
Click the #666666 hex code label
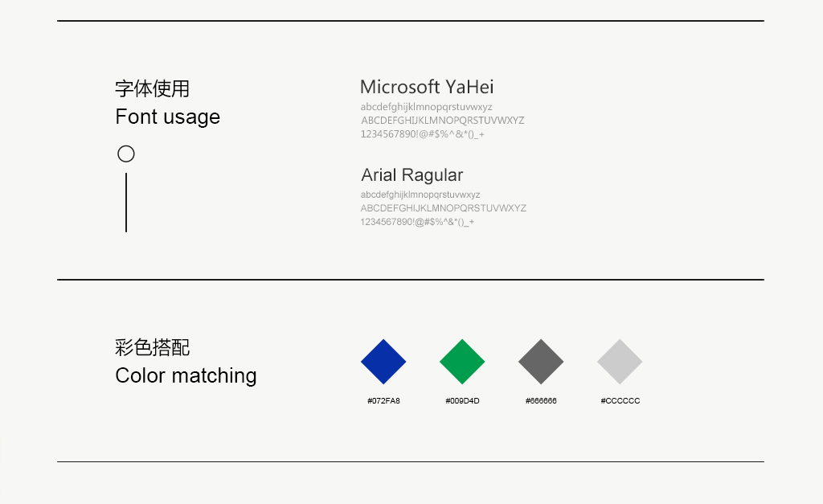[x=541, y=400]
